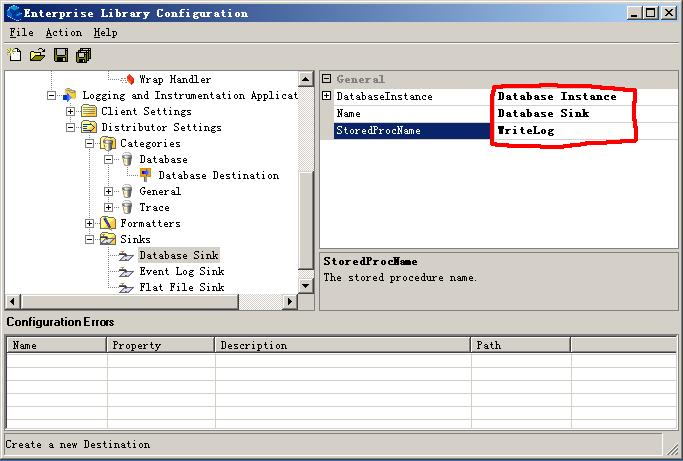Expand the Formatters tree node

point(90,223)
